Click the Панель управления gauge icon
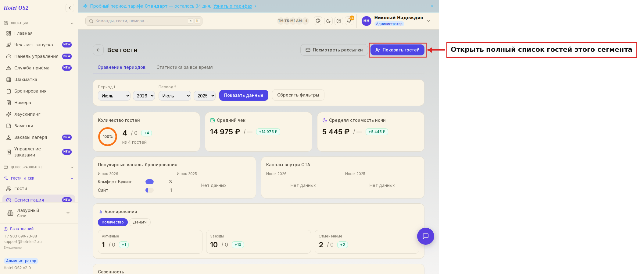Image resolution: width=644 pixels, height=274 pixels. 9,56
